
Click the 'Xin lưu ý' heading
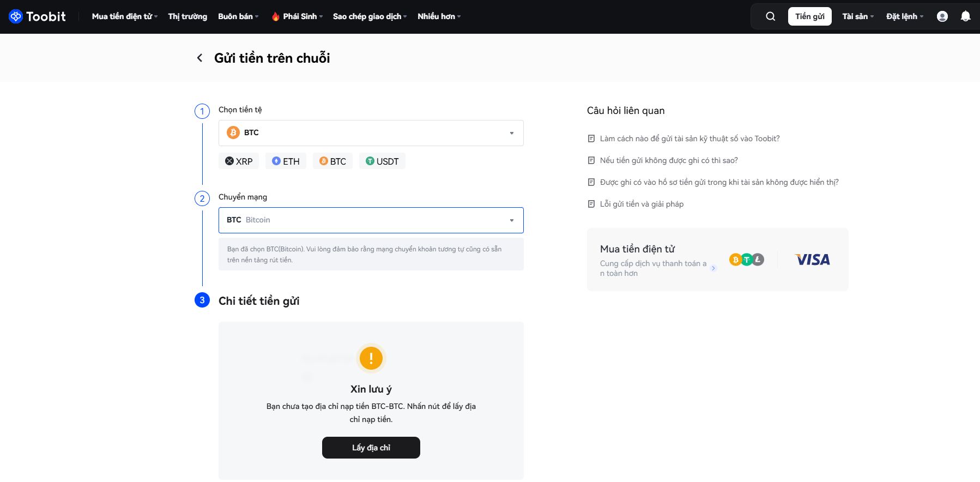[371, 389]
